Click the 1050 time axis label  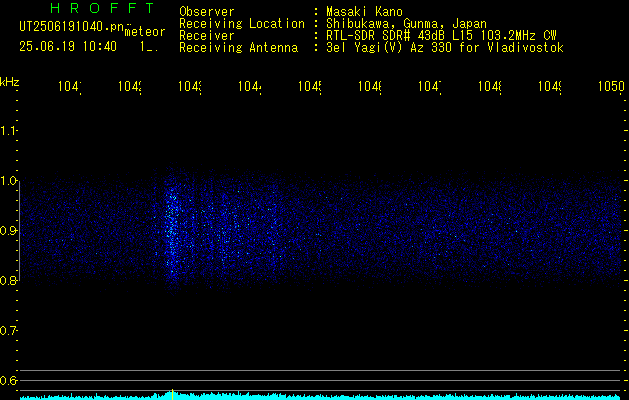tap(611, 86)
